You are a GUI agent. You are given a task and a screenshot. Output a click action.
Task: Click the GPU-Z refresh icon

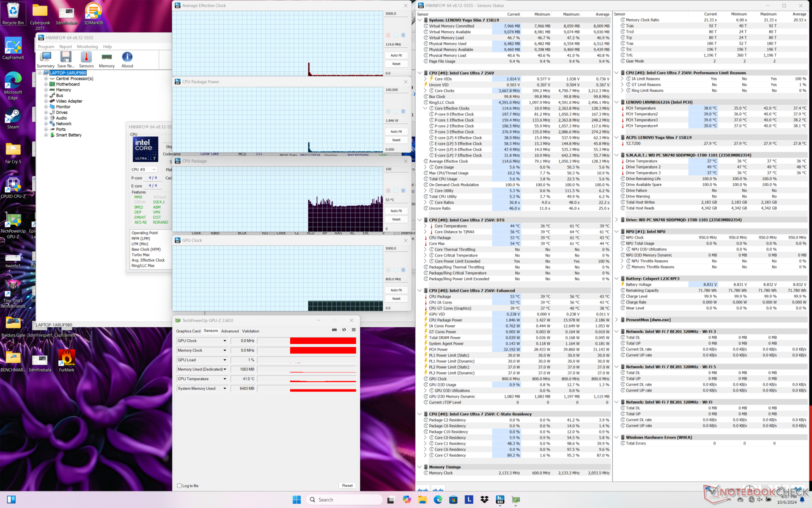[x=344, y=330]
